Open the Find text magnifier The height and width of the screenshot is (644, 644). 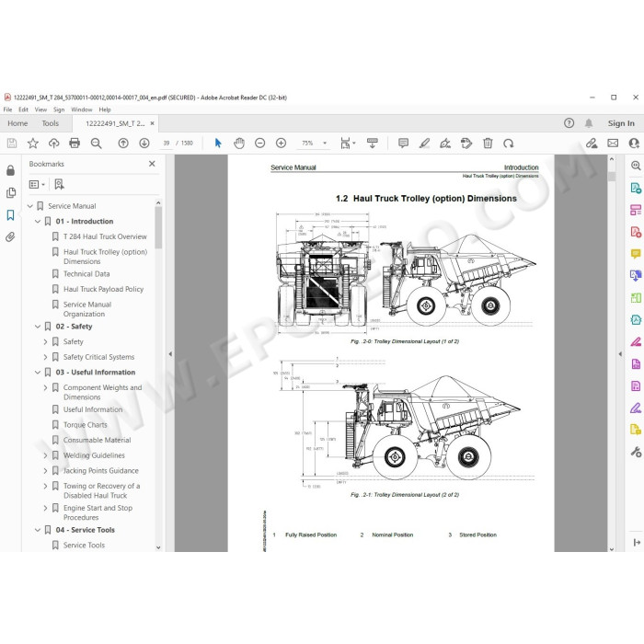click(x=96, y=143)
